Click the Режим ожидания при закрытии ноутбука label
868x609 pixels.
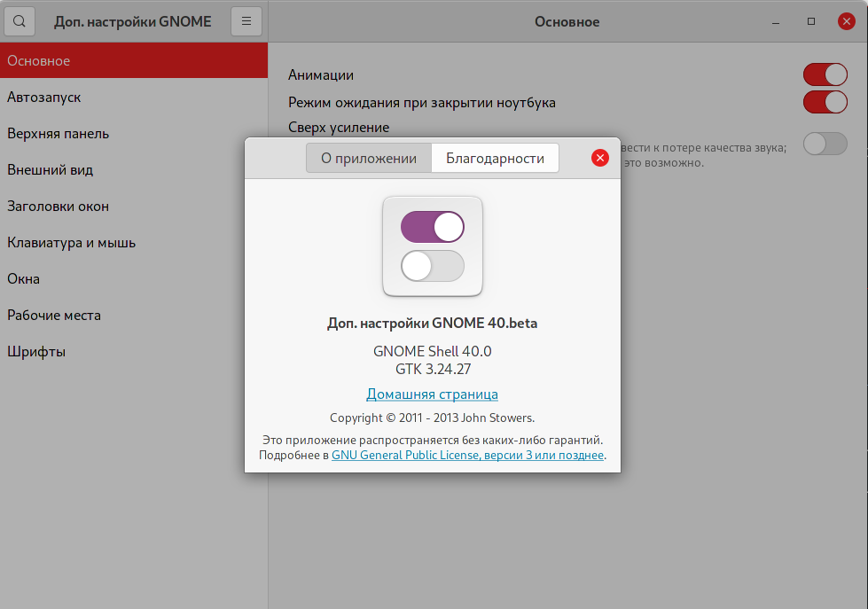pos(422,103)
